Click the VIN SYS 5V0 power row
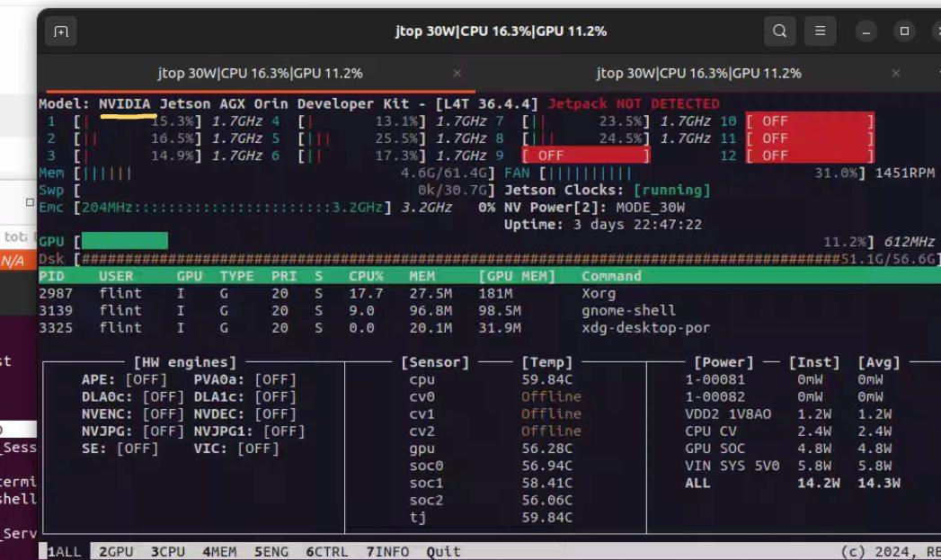 pos(788,466)
